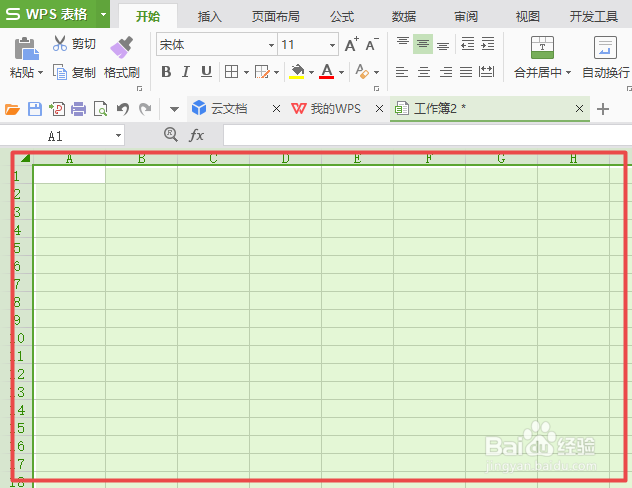The height and width of the screenshot is (488, 632).
Task: Switch to the 开始 ribbon tab
Action: click(148, 17)
